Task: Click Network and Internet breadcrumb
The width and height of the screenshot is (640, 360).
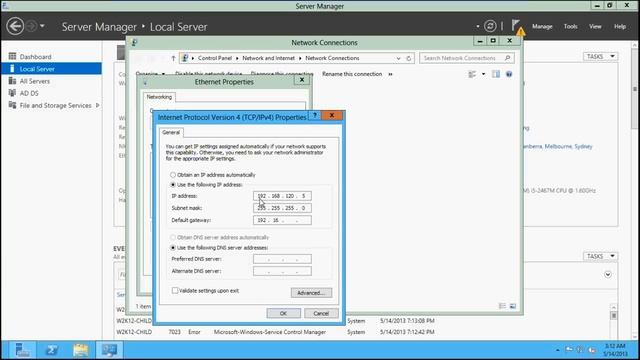Action: click(x=268, y=58)
